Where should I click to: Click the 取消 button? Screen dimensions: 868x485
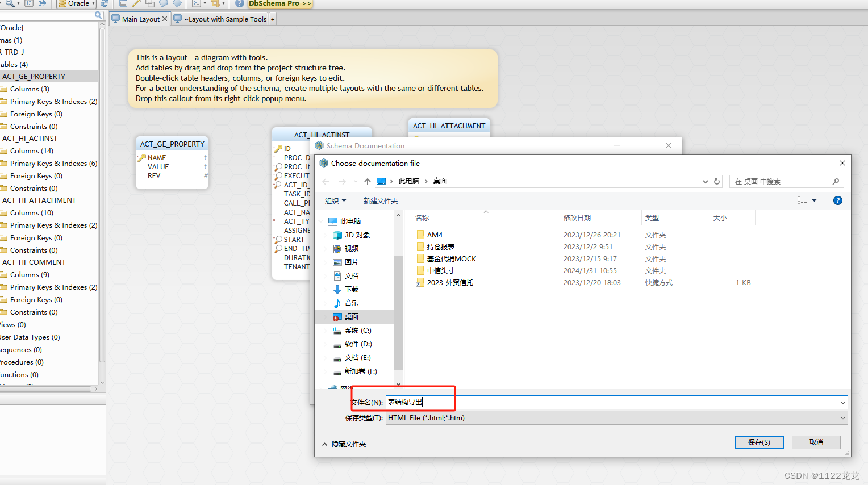(x=816, y=442)
